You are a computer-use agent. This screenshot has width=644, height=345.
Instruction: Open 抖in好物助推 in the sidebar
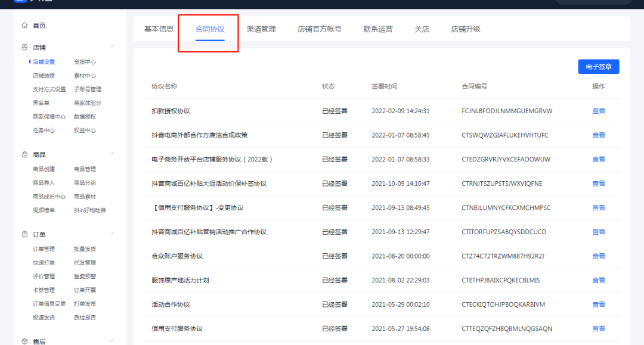click(90, 210)
